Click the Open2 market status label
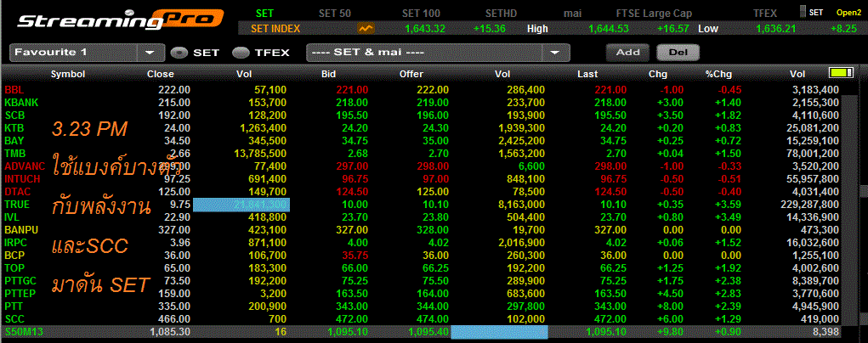The image size is (868, 343). (848, 12)
